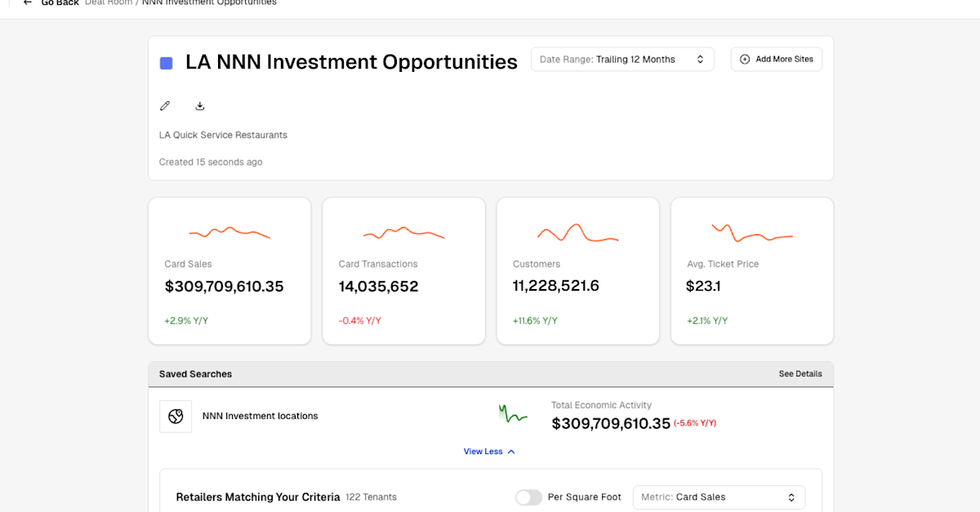This screenshot has height=512, width=980.
Task: Click the blue square color swatch by title
Action: coord(166,63)
